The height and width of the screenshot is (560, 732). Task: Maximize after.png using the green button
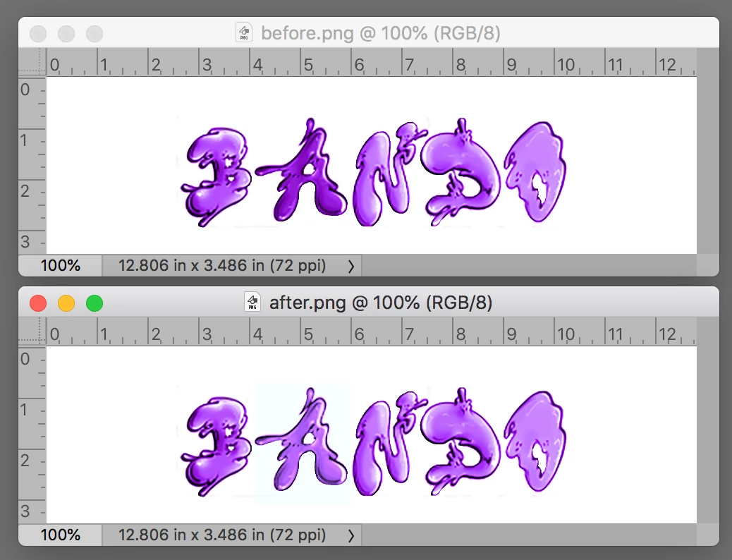coord(94,303)
